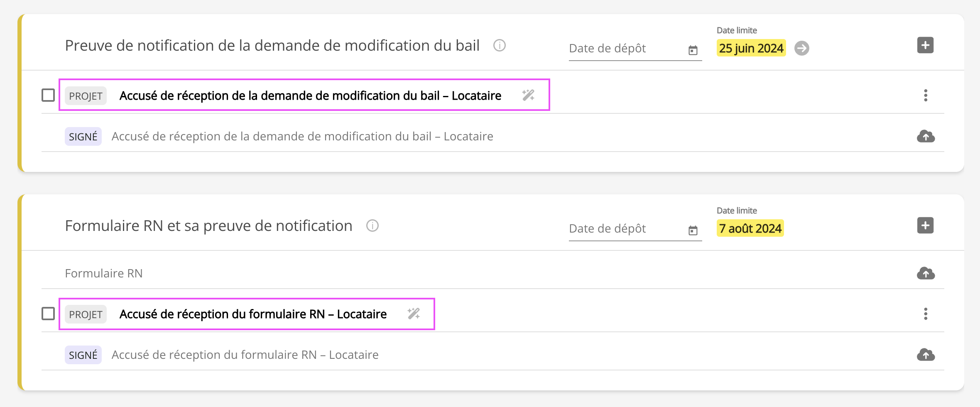
Task: Click arrow icon next to 25 juin 2024
Action: (801, 48)
